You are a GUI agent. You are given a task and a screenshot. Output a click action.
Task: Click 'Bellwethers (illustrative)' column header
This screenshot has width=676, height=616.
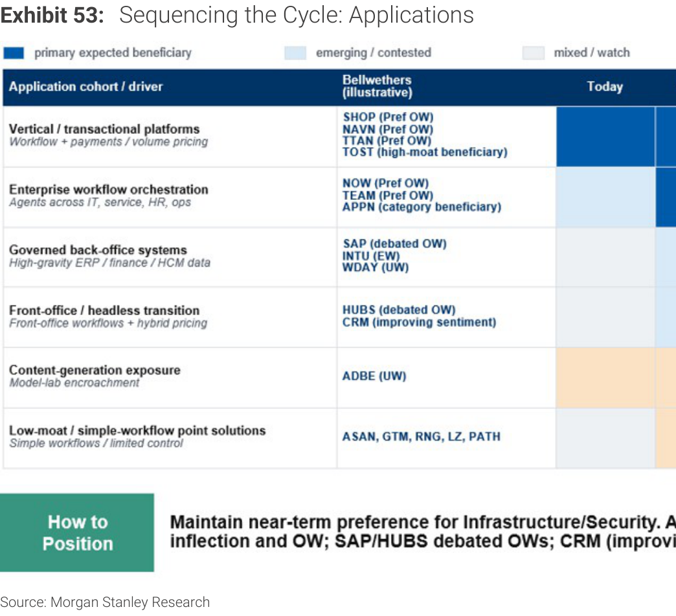tap(377, 86)
